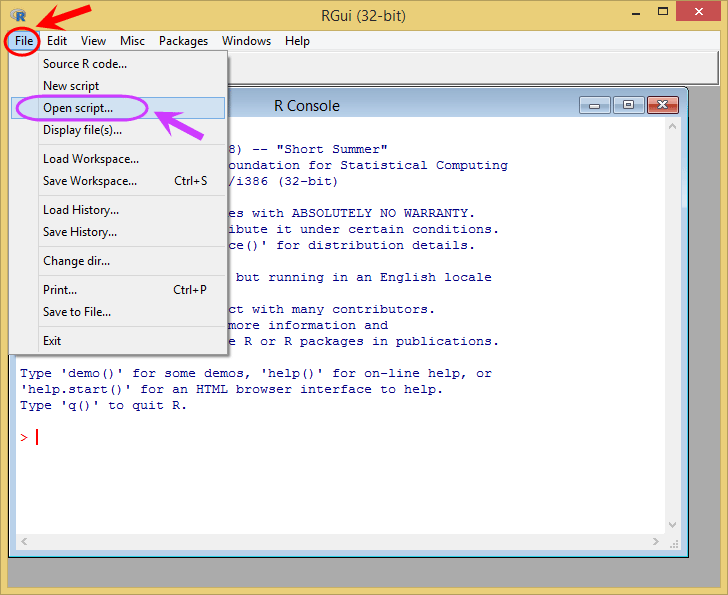Select Display file(s)... entry
The height and width of the screenshot is (595, 728).
118,130
